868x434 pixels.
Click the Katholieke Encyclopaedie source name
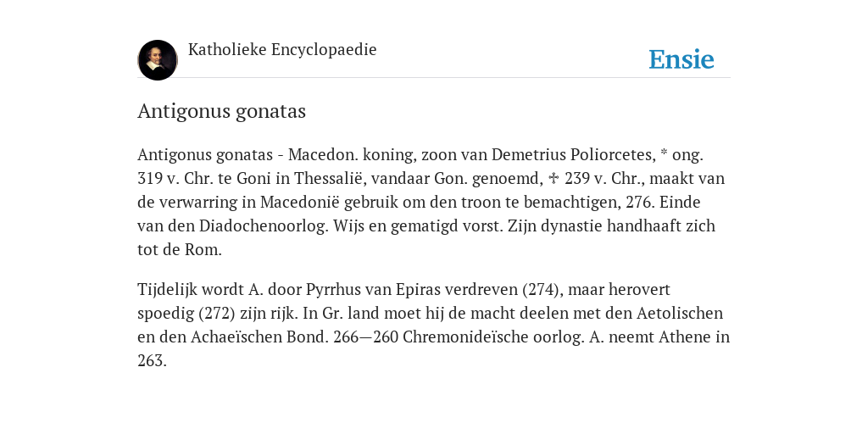(282, 49)
